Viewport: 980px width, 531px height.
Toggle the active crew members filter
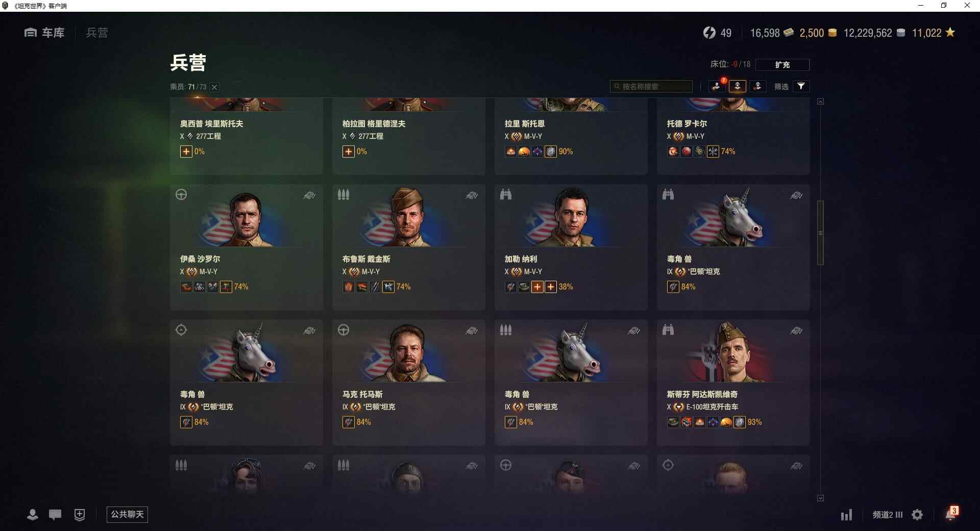(x=738, y=86)
